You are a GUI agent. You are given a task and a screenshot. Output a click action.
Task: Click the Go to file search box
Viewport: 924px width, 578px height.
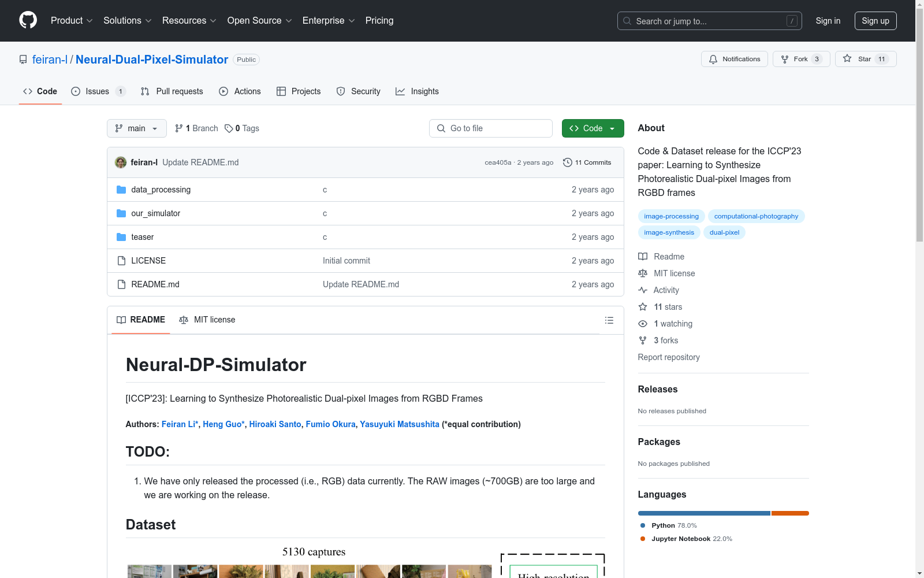pos(491,128)
